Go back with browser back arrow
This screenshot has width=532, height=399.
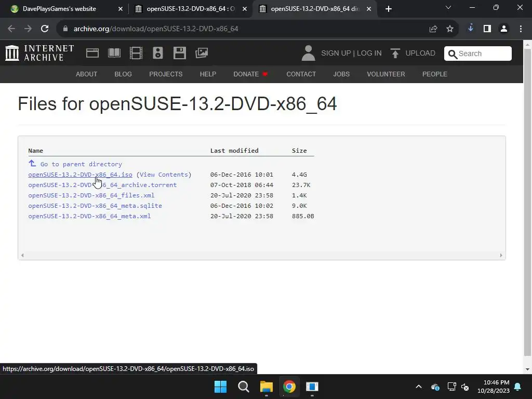pos(11,29)
